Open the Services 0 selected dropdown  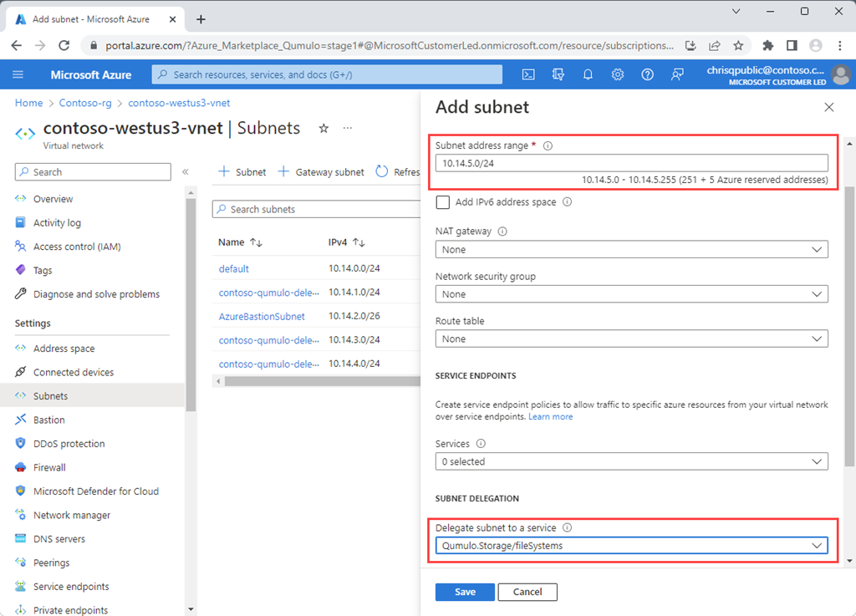(x=632, y=461)
